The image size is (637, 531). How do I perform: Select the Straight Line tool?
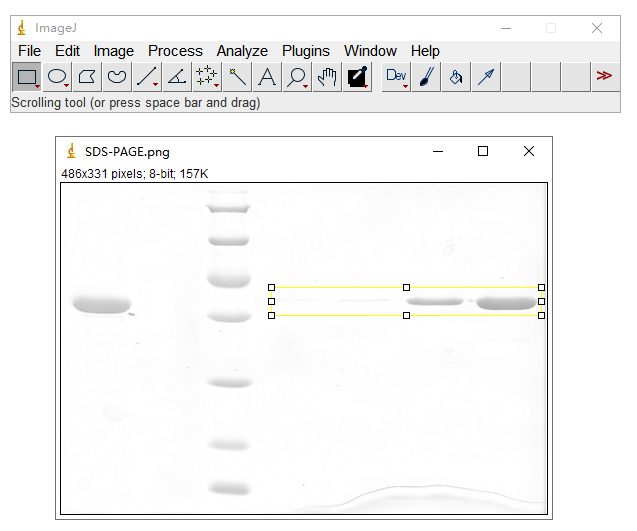[x=147, y=76]
